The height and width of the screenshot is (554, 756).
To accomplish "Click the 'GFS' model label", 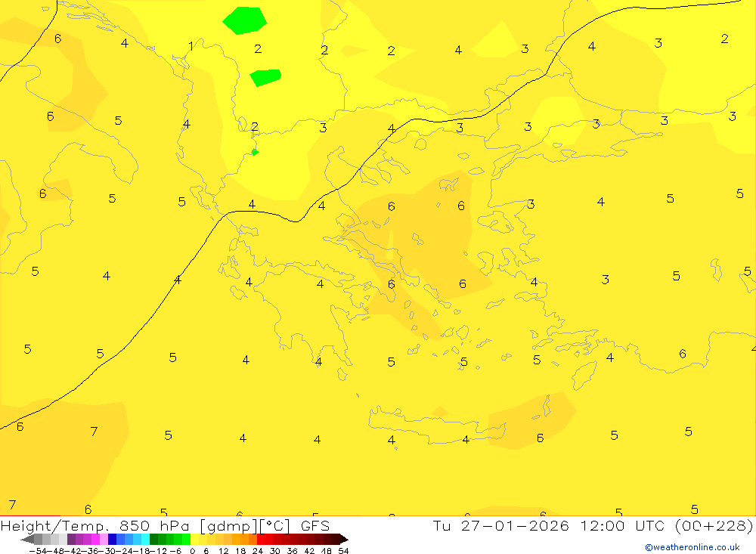I will (x=315, y=525).
